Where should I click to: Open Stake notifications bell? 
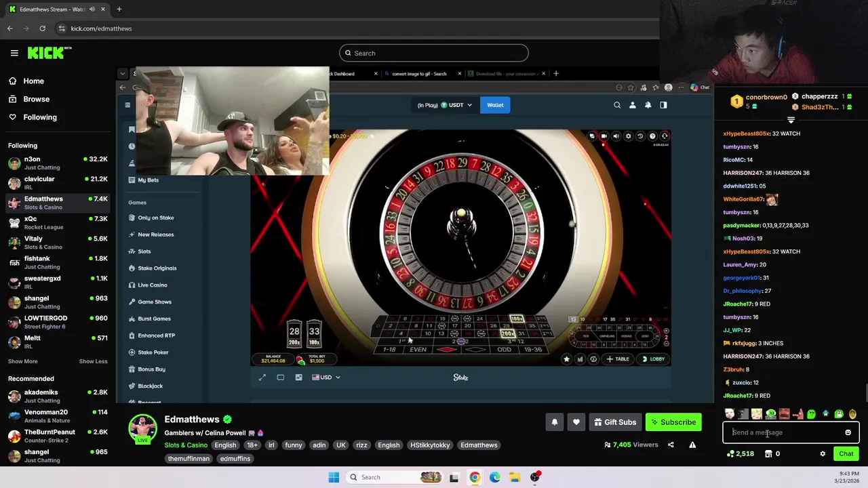pyautogui.click(x=648, y=105)
